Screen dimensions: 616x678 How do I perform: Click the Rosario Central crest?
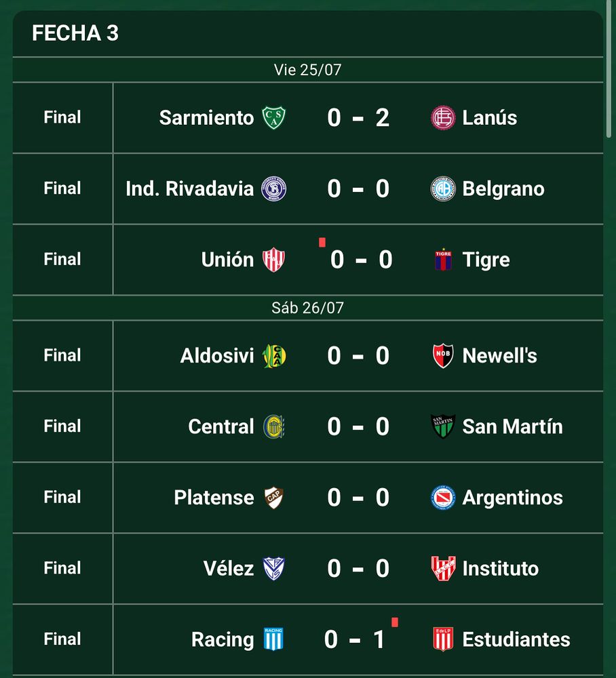pyautogui.click(x=274, y=426)
